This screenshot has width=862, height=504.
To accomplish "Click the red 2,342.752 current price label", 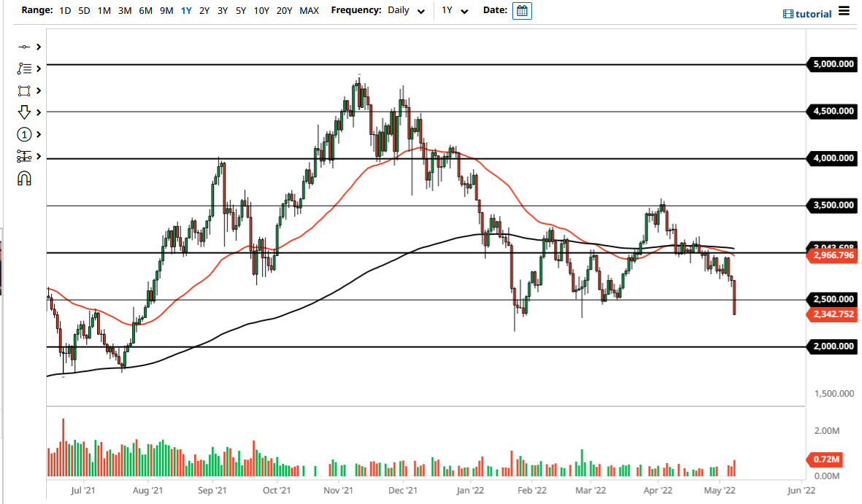I will pos(833,314).
